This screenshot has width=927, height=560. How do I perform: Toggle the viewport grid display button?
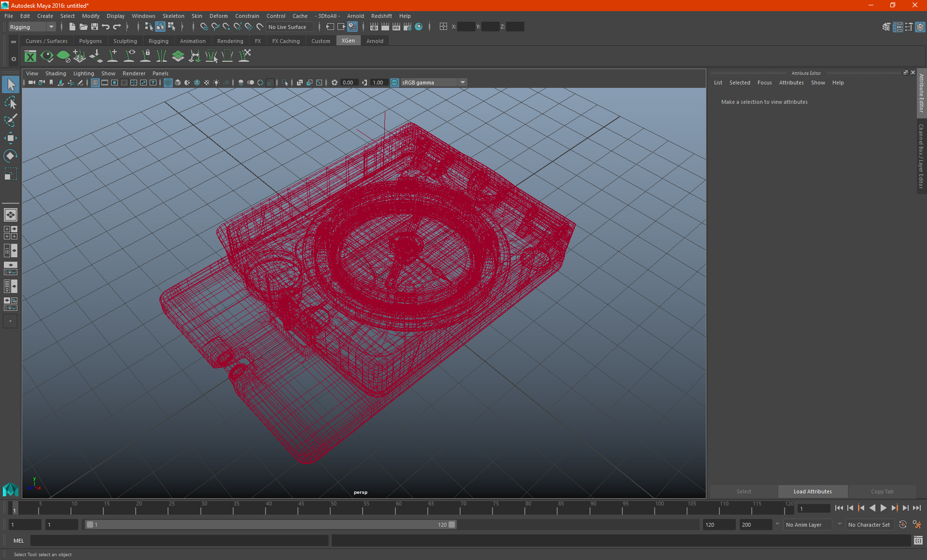95,83
